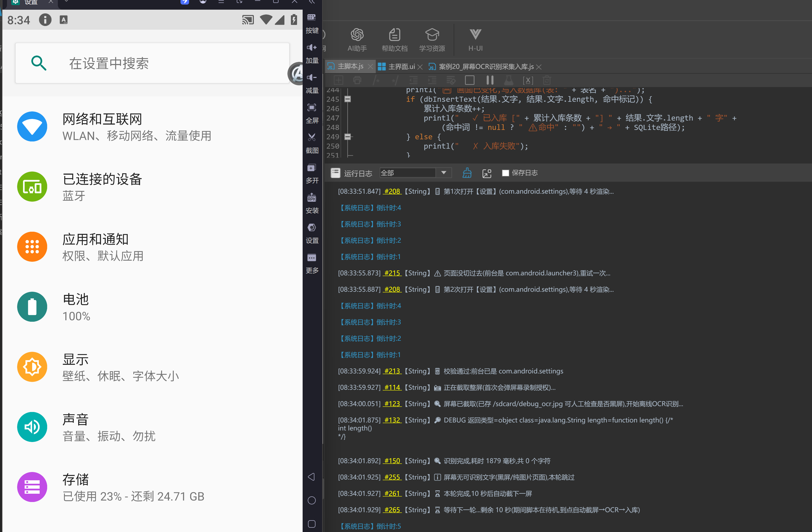Click the log popout icon beside broom

point(487,173)
